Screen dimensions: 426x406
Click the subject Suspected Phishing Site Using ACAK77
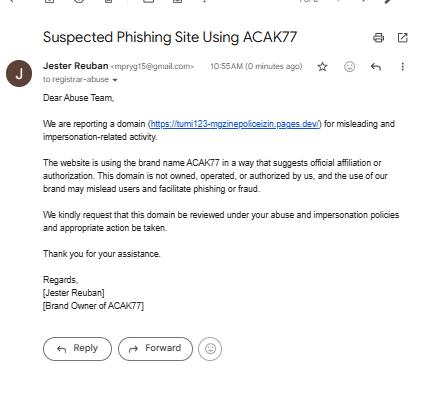pyautogui.click(x=170, y=37)
